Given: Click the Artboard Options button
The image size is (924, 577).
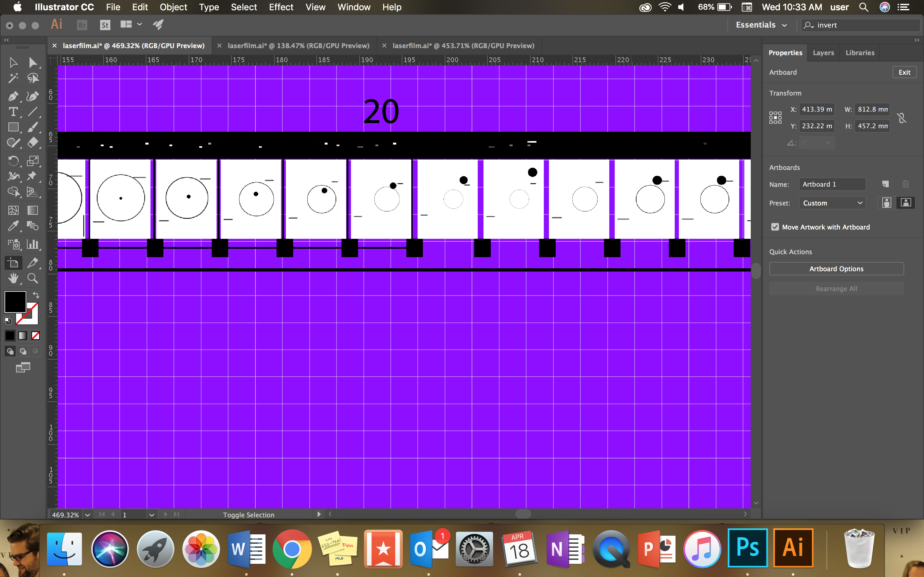Looking at the screenshot, I should (x=836, y=269).
